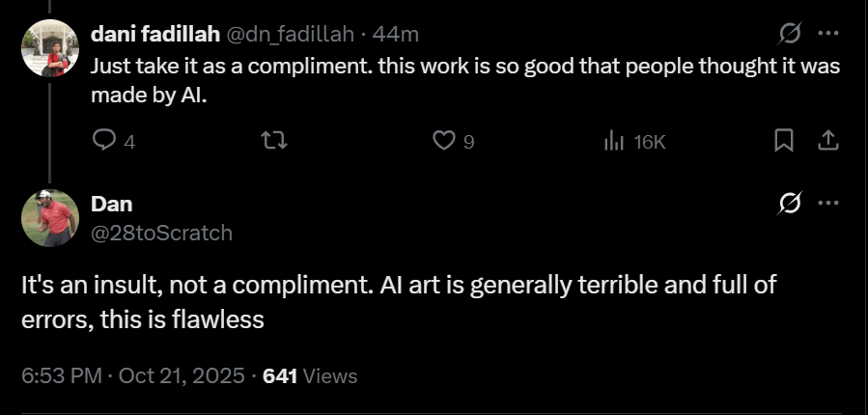Open the 'Just take it as a compliment' tweet
This screenshot has width=868, height=415.
(463, 82)
